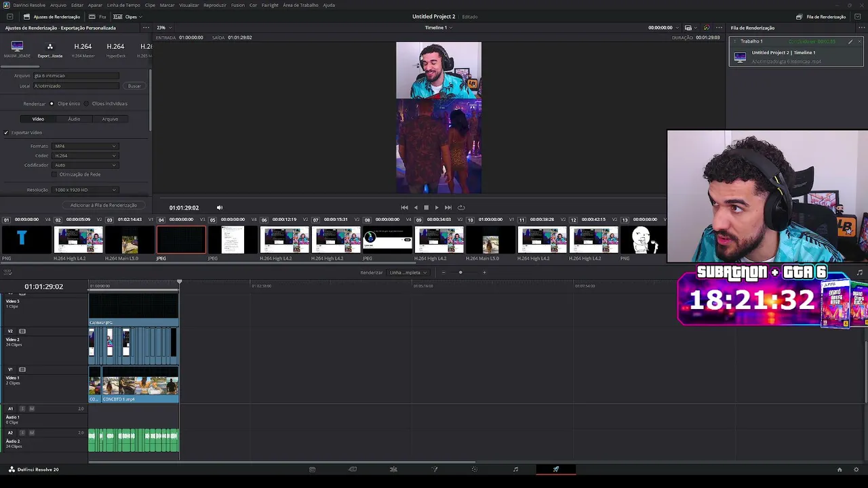Open viewer options three-dot menu
The image size is (868, 488).
tap(719, 28)
